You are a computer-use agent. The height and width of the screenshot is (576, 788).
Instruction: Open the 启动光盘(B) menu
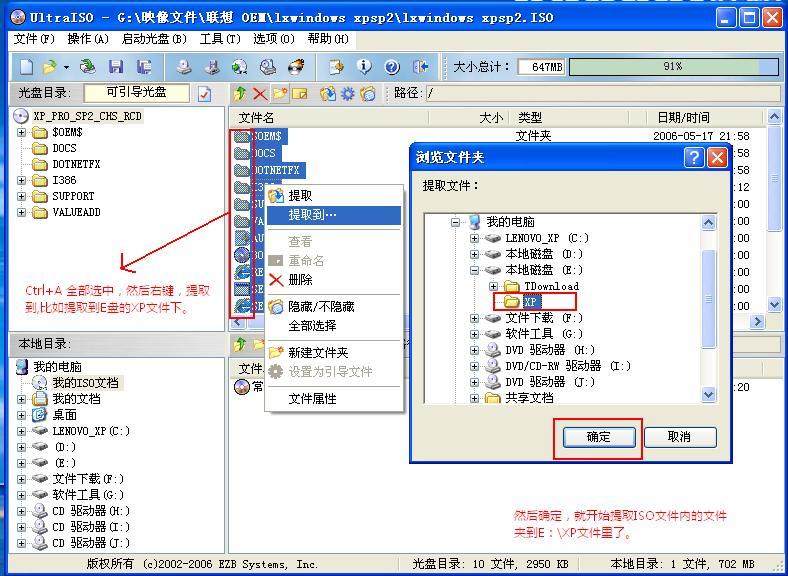154,39
